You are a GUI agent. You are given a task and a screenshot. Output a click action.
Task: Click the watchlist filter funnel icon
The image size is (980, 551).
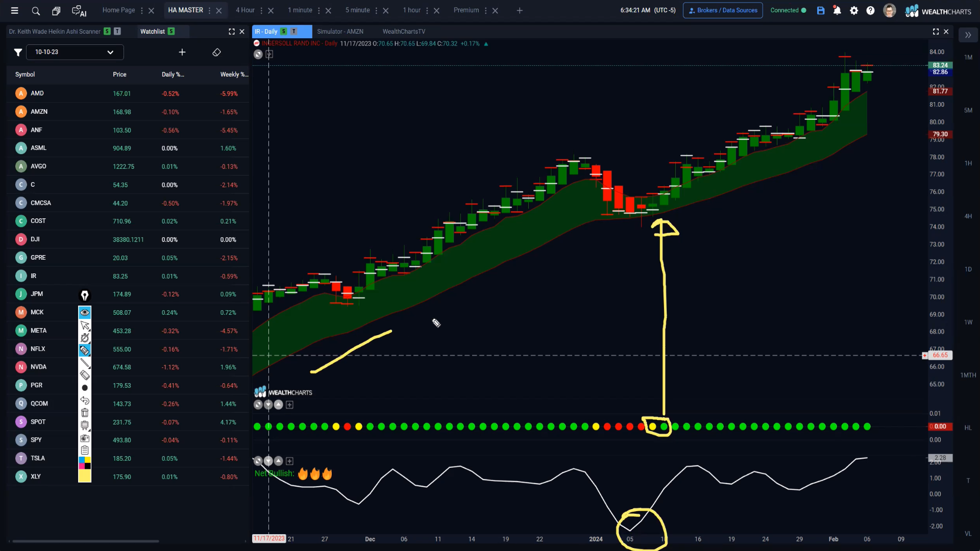18,52
